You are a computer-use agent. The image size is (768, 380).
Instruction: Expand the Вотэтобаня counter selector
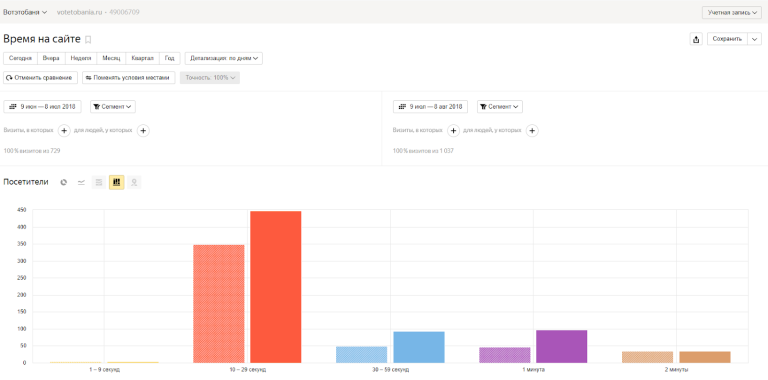click(x=25, y=12)
